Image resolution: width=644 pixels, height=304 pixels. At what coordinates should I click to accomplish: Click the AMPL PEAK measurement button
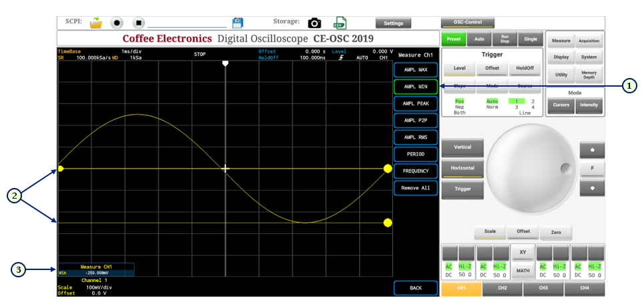[x=415, y=103]
